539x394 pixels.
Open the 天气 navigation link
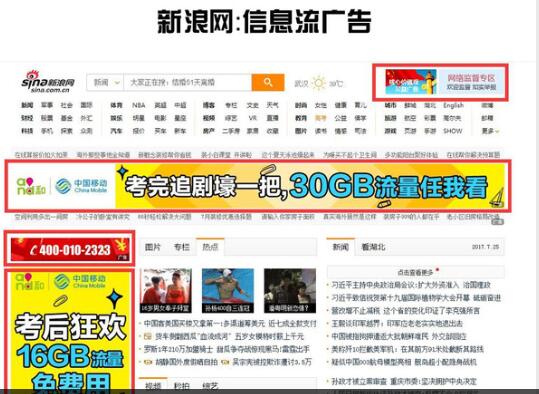pos(273,105)
